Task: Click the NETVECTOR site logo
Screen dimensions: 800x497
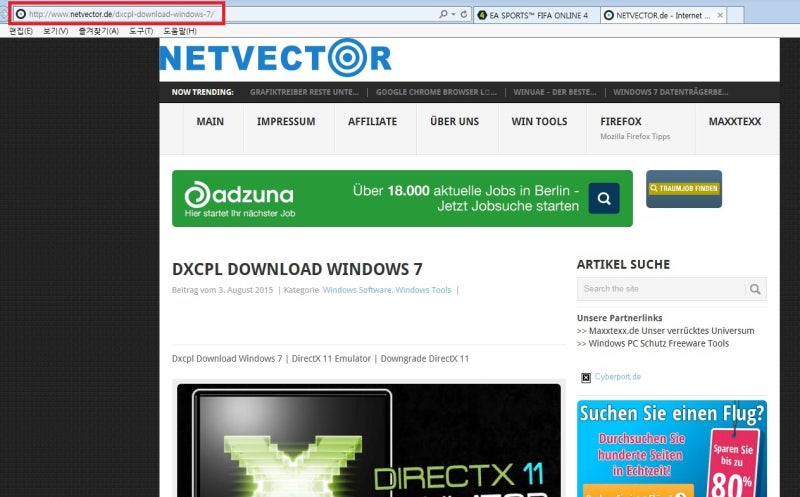Action: [276, 57]
